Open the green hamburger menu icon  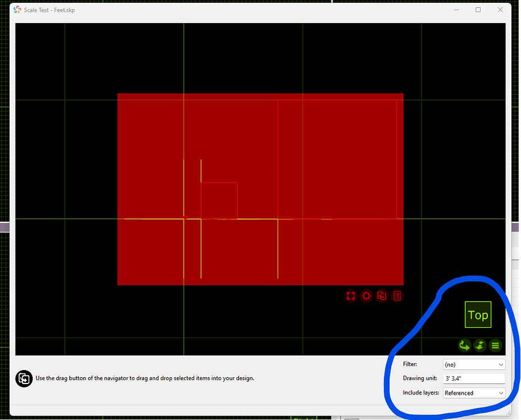(495, 345)
